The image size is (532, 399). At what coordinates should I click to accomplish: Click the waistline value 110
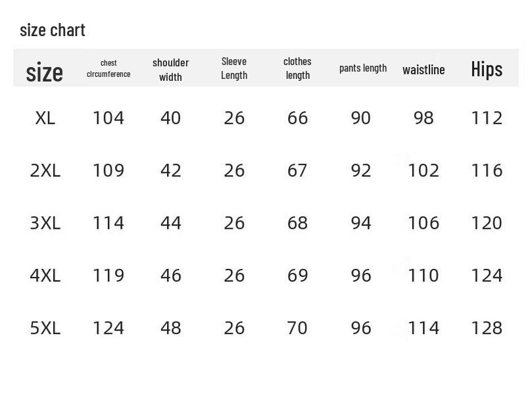tap(423, 275)
